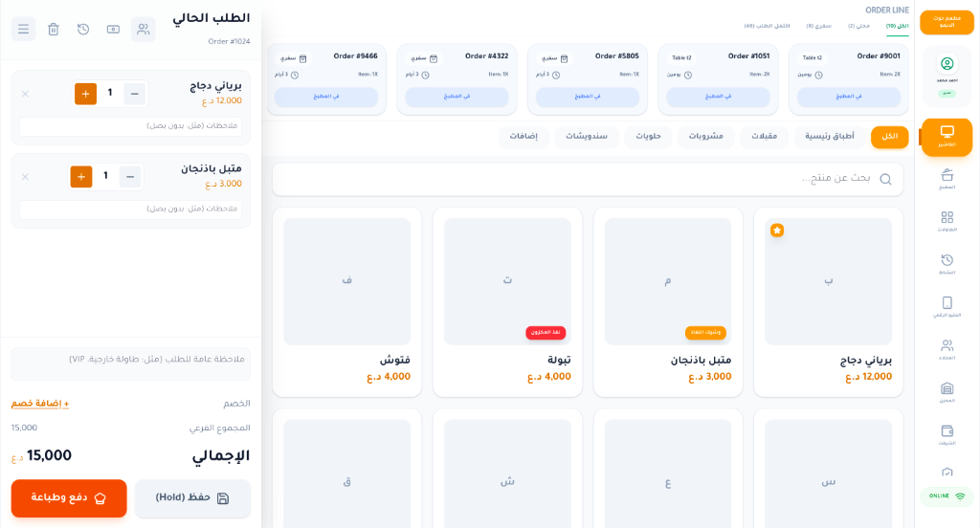
Task: Open the digital menu (المنيو الرقمي) sidebar icon
Action: [x=947, y=306]
